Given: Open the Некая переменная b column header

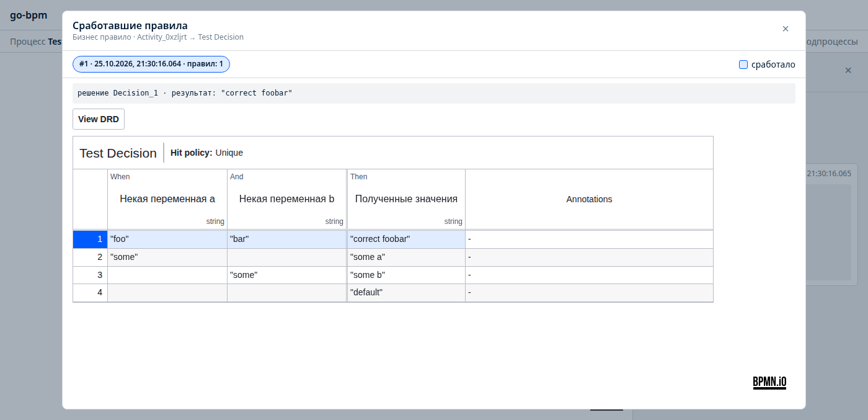Looking at the screenshot, I should (x=286, y=199).
